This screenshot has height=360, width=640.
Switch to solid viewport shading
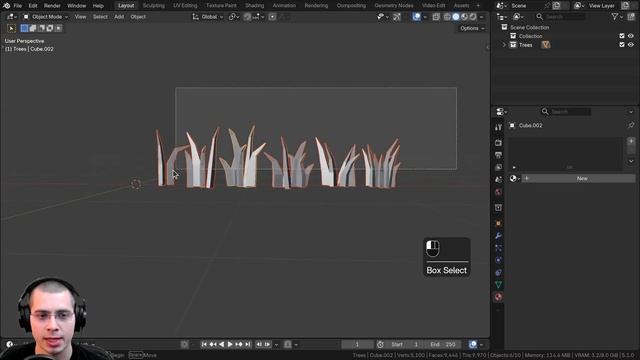pyautogui.click(x=456, y=17)
